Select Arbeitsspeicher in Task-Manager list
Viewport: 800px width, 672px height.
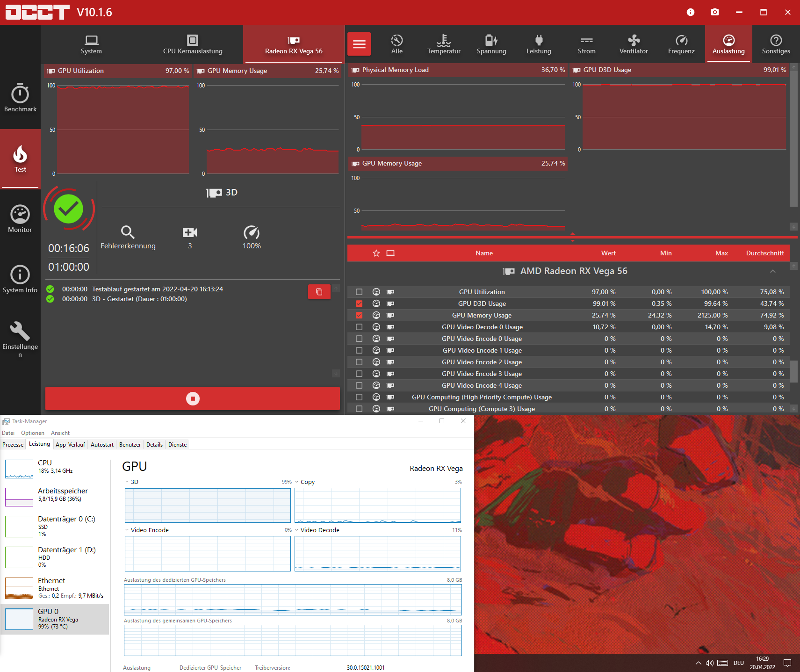pos(55,496)
